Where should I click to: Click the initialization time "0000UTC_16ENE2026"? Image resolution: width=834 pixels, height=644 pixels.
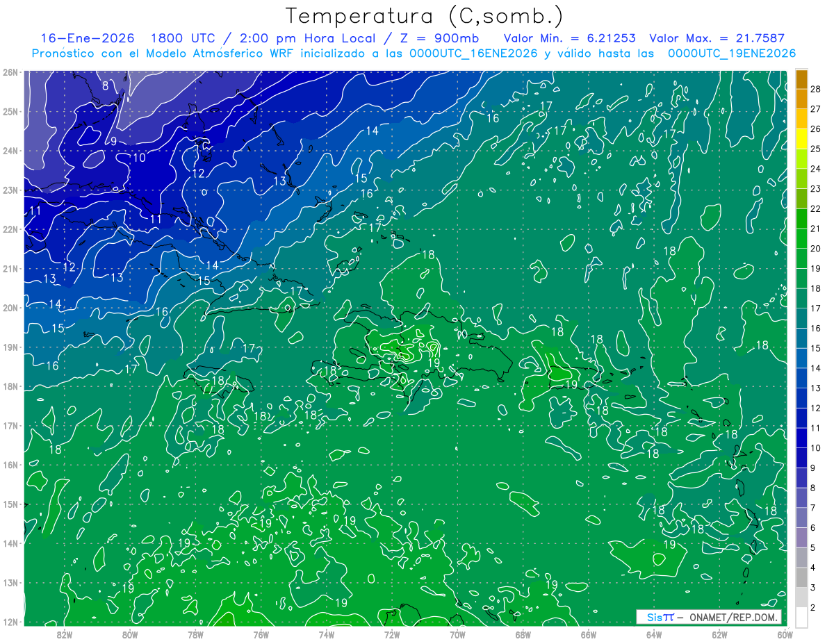click(473, 53)
